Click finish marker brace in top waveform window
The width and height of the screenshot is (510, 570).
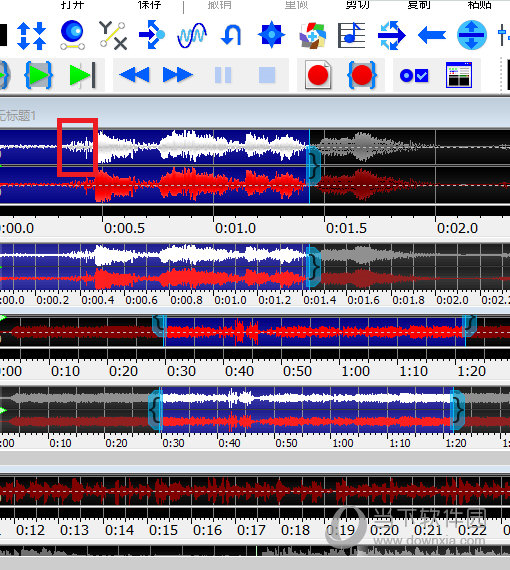(x=314, y=165)
